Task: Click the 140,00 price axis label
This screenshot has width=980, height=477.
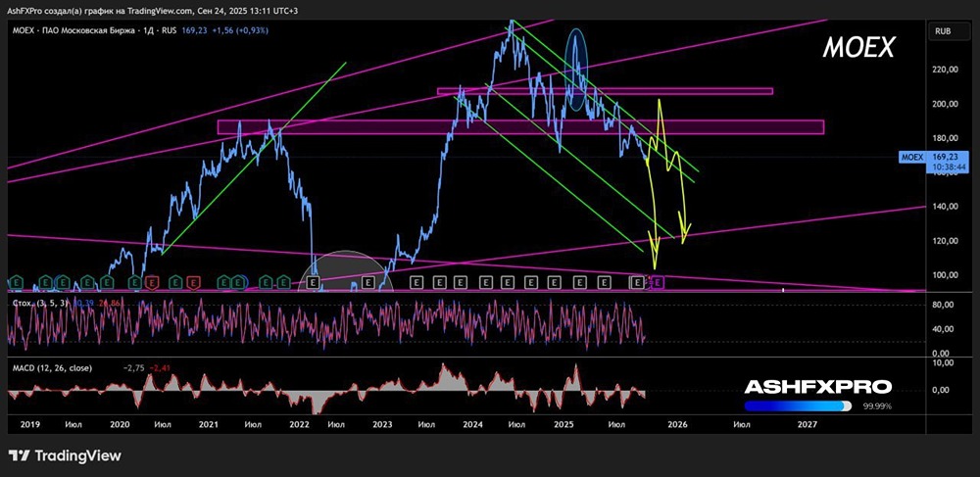Action: pyautogui.click(x=943, y=207)
